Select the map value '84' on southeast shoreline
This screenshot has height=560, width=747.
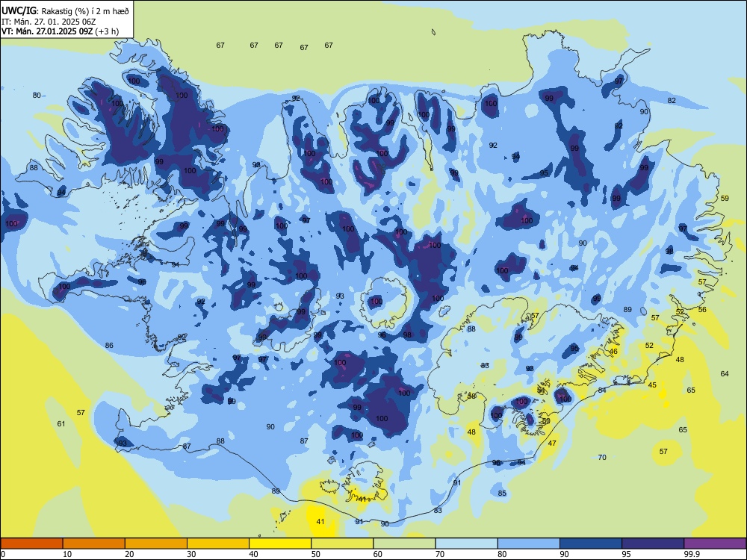tap(602, 390)
